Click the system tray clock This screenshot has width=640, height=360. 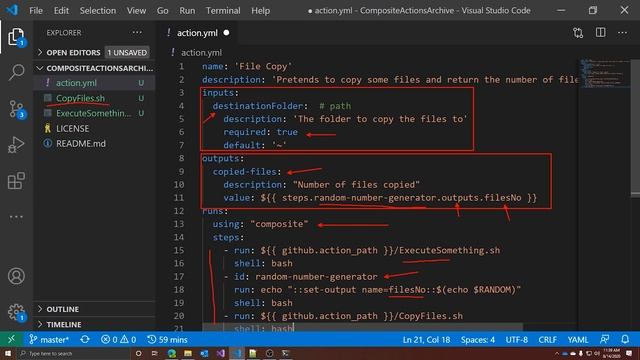pos(611,353)
